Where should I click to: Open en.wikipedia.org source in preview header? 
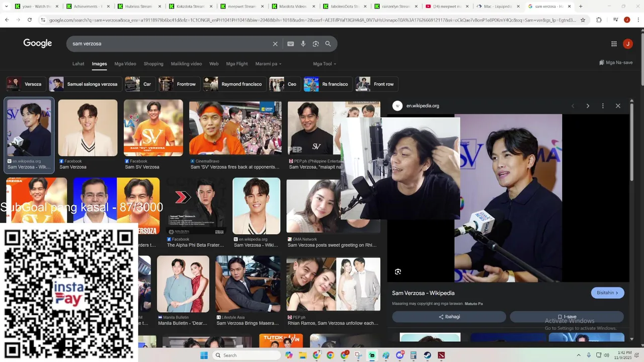coord(423,106)
